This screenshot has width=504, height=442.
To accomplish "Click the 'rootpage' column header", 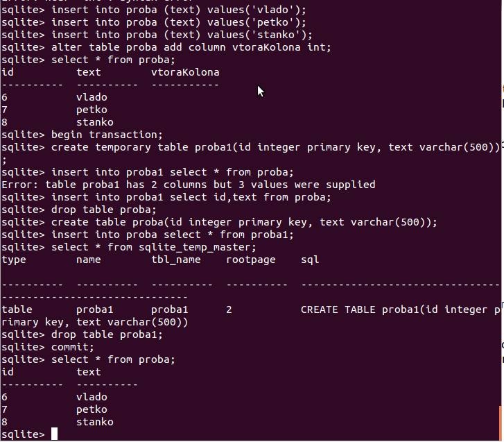I will tap(251, 260).
